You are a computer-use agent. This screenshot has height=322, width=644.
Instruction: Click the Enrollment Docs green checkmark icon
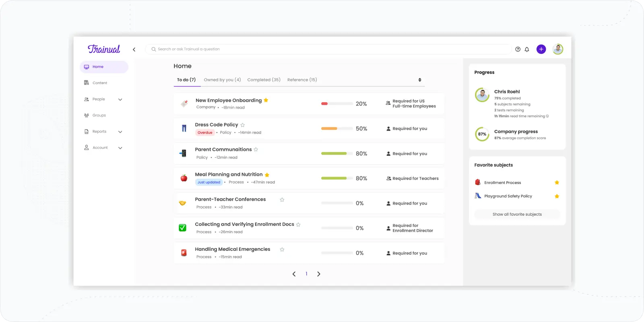[x=183, y=228]
